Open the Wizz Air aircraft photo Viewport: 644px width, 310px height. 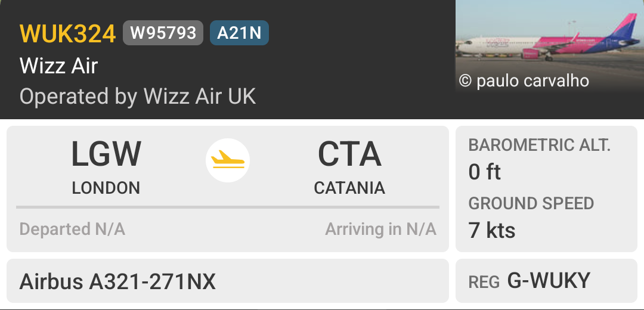tap(550, 46)
